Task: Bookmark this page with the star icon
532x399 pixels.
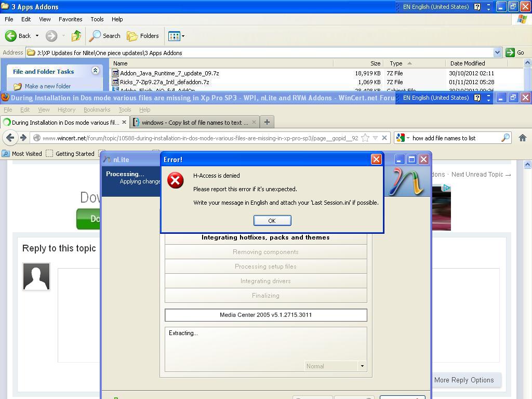Action: pyautogui.click(x=365, y=138)
